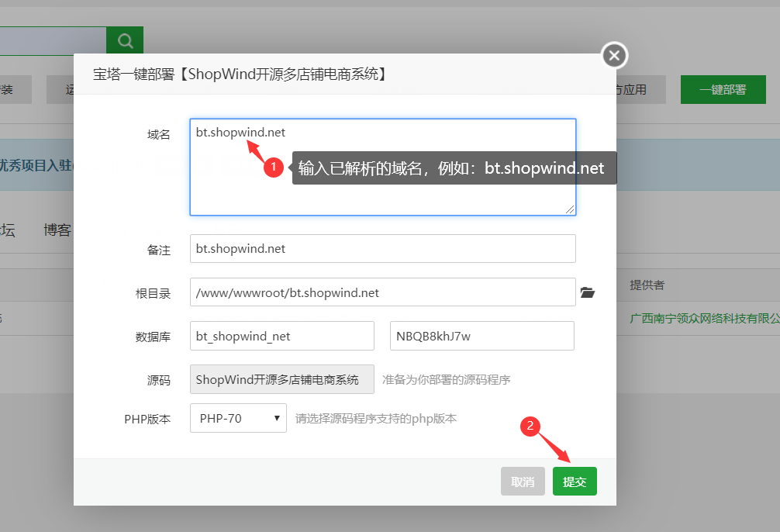Click root directory path input field
The width and height of the screenshot is (780, 532).
(383, 292)
